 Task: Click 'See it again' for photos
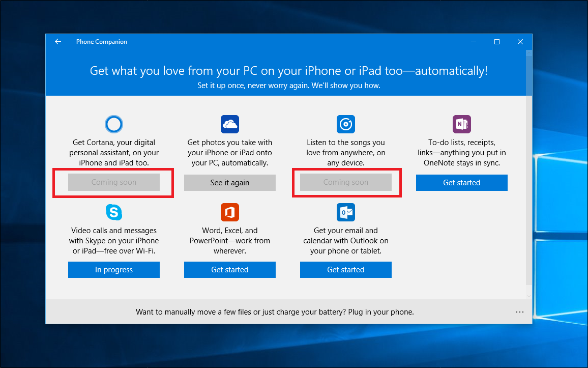tap(230, 183)
